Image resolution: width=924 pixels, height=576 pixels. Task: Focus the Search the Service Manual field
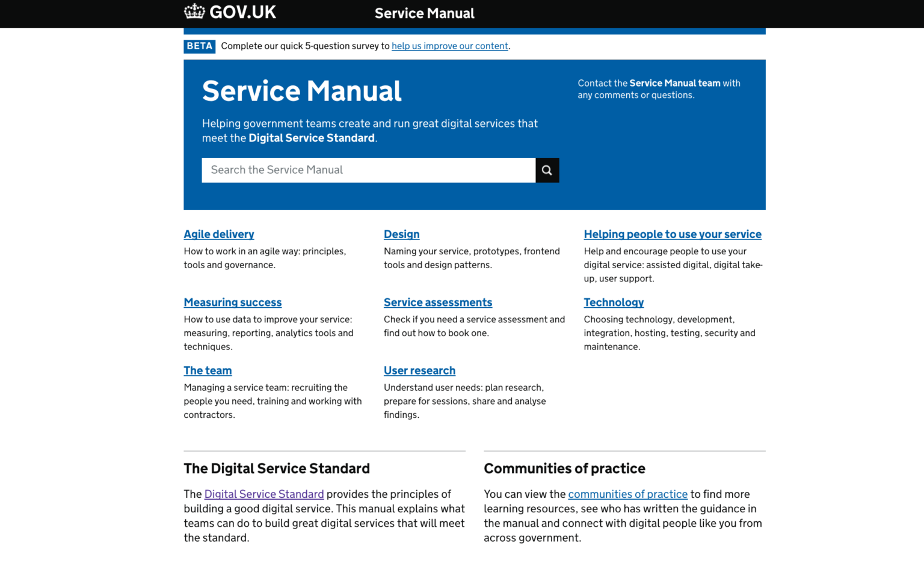(x=368, y=170)
